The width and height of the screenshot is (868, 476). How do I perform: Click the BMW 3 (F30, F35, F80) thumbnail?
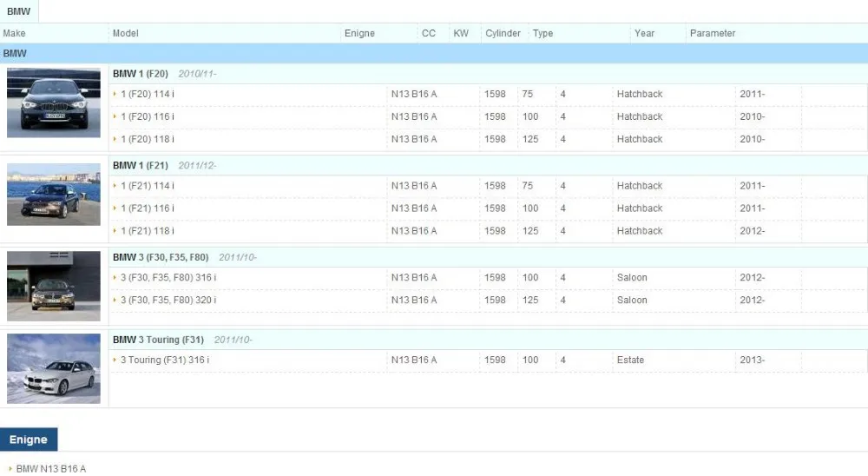[x=54, y=286]
